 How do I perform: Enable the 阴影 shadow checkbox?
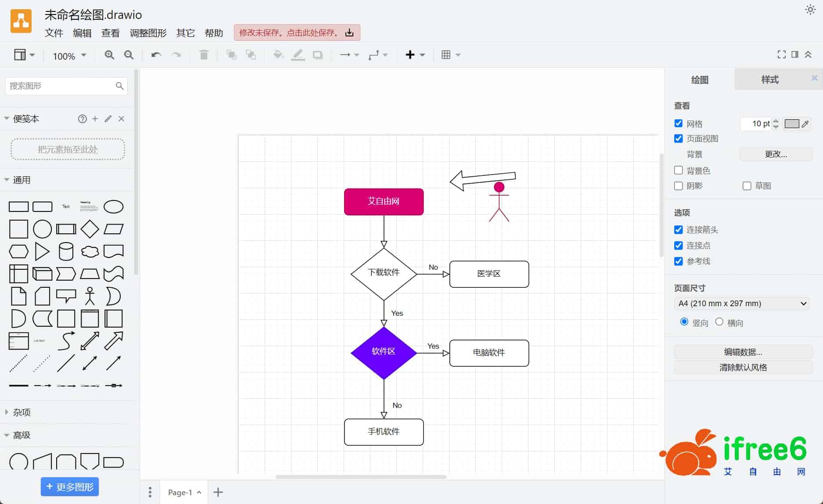click(679, 186)
